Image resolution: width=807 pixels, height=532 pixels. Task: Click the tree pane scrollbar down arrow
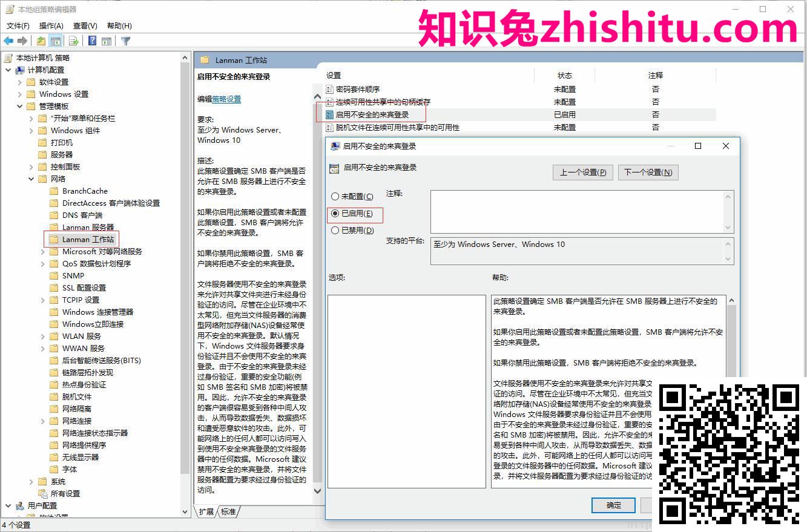point(185,512)
